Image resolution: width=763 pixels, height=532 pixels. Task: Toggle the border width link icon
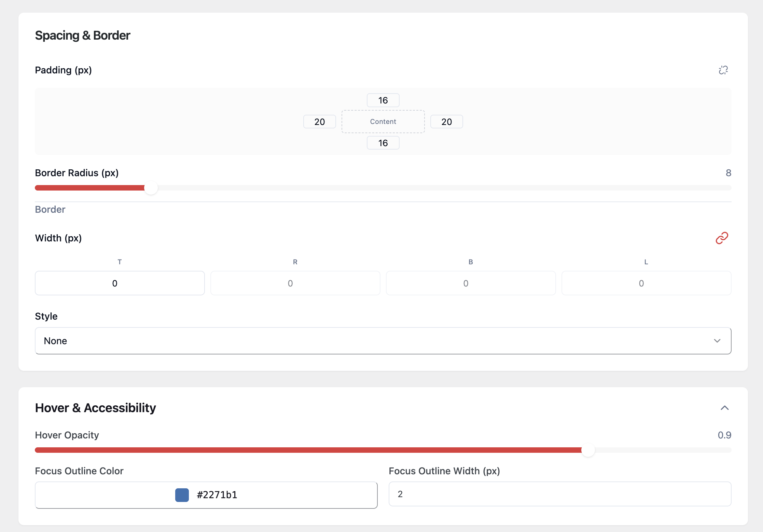pos(722,238)
